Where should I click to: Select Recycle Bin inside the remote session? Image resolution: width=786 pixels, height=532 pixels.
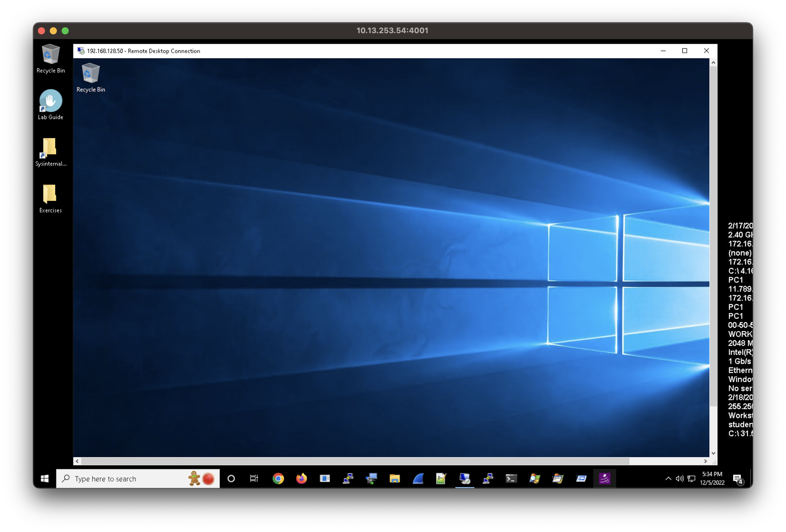pyautogui.click(x=91, y=78)
